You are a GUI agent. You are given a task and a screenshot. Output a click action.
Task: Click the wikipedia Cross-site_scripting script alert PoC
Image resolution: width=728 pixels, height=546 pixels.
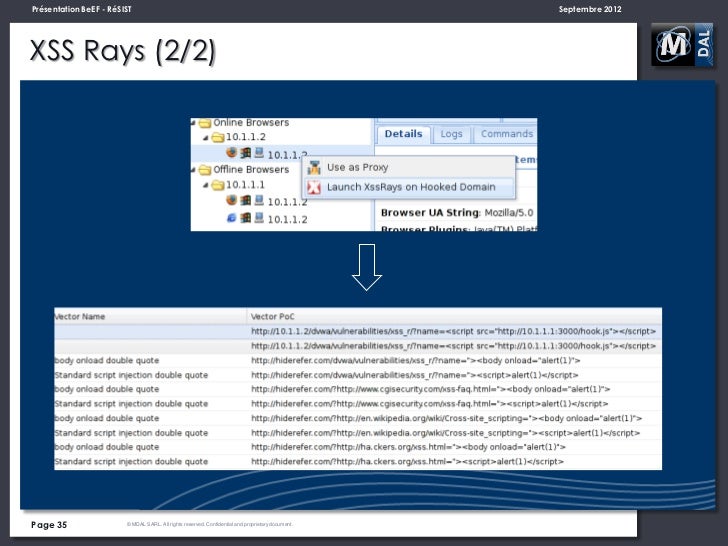[x=445, y=433]
